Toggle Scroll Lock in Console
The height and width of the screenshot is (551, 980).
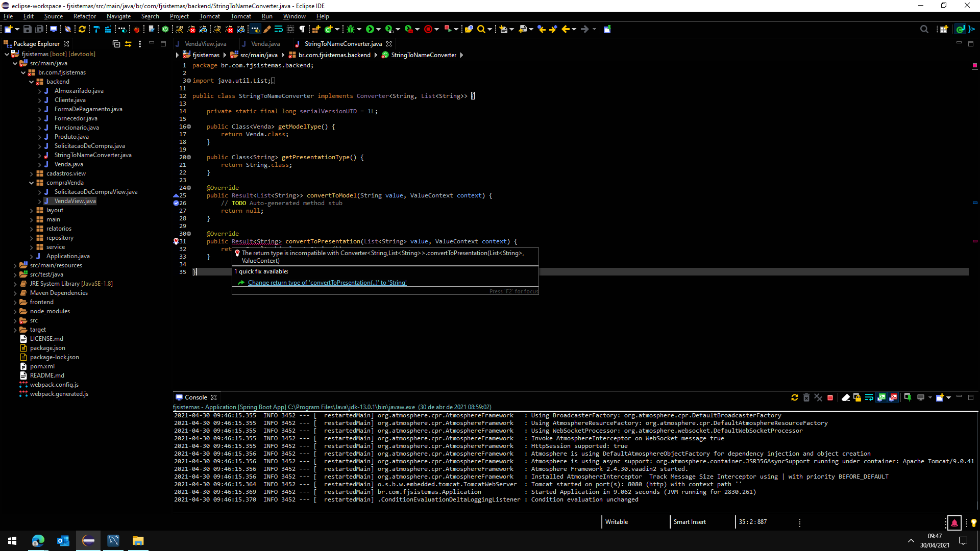tap(857, 397)
